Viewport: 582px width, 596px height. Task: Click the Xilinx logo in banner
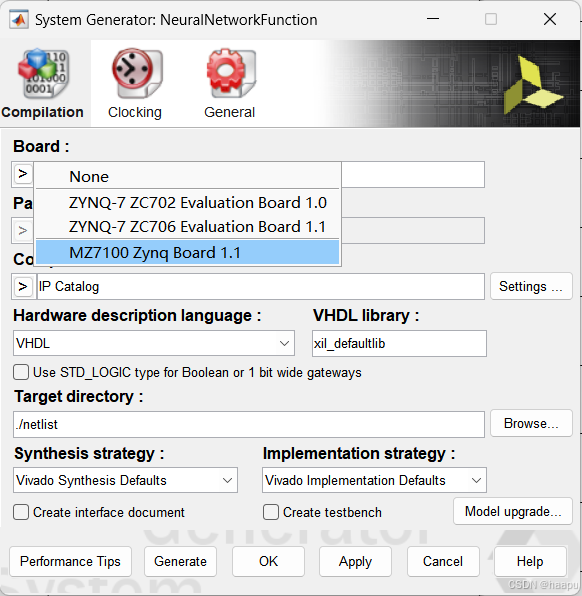[533, 84]
